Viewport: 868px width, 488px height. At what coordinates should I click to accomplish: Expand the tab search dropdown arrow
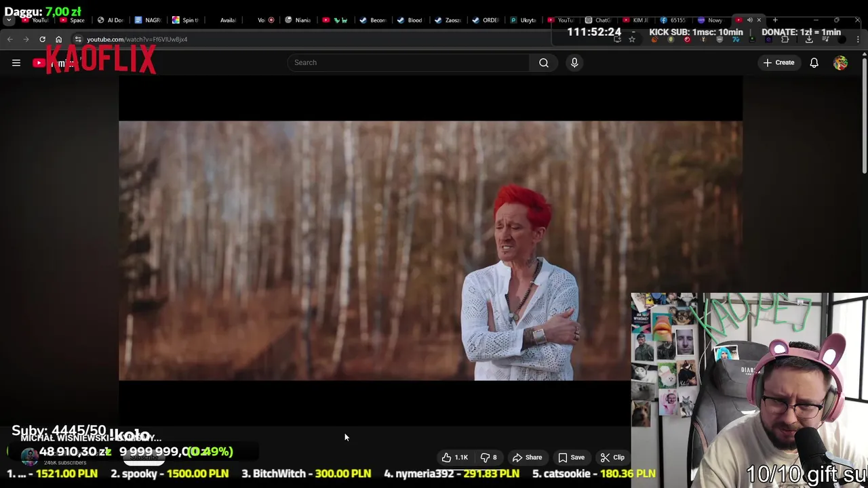[9, 20]
